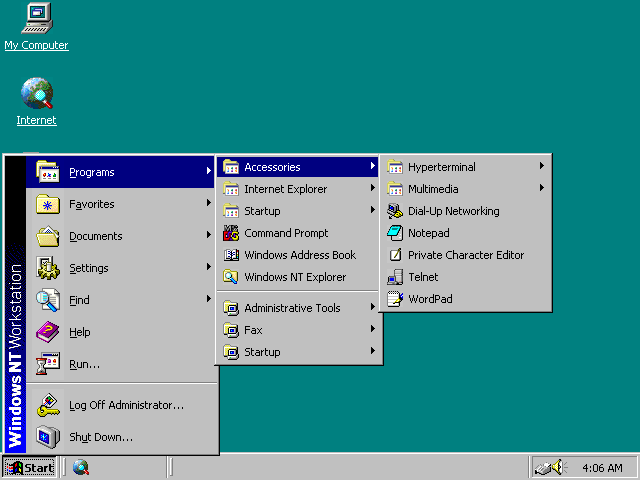Click the Run icon

click(48, 364)
